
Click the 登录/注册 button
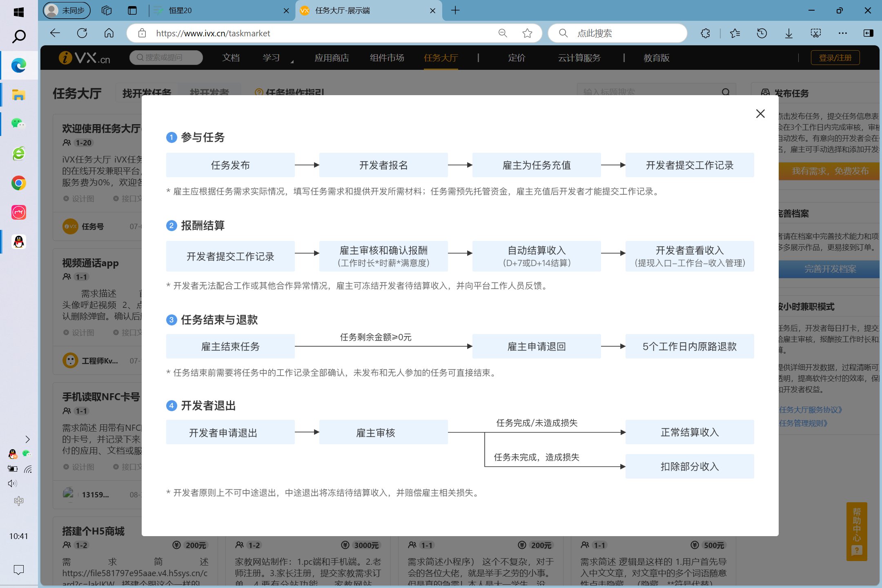(835, 58)
